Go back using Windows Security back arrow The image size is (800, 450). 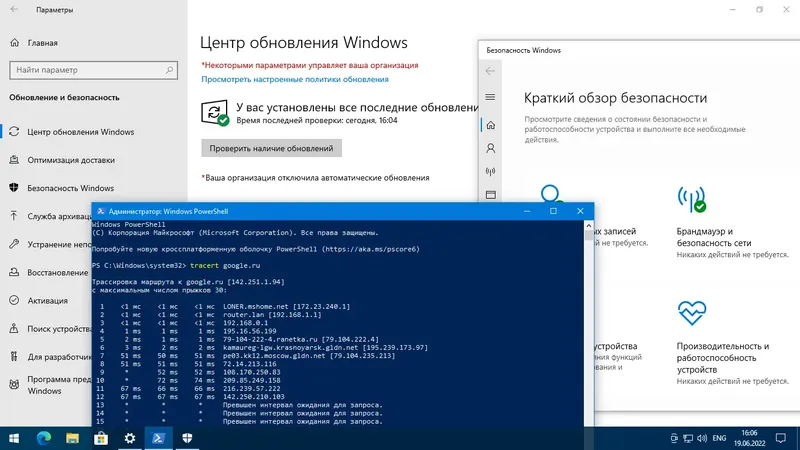click(490, 71)
